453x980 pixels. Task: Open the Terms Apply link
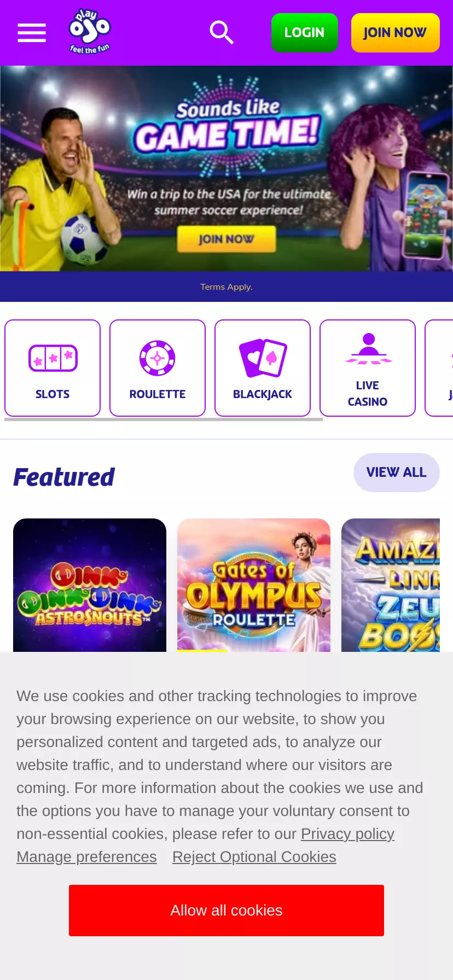click(x=226, y=287)
